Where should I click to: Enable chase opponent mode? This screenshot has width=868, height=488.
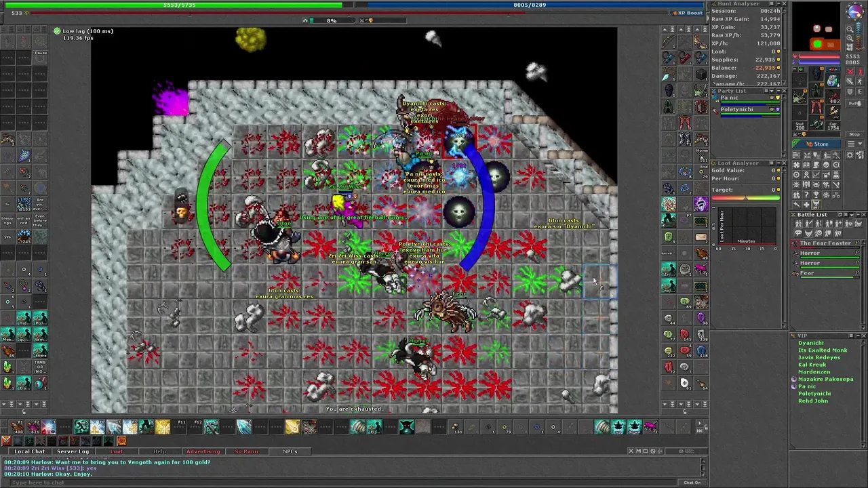coord(860,81)
